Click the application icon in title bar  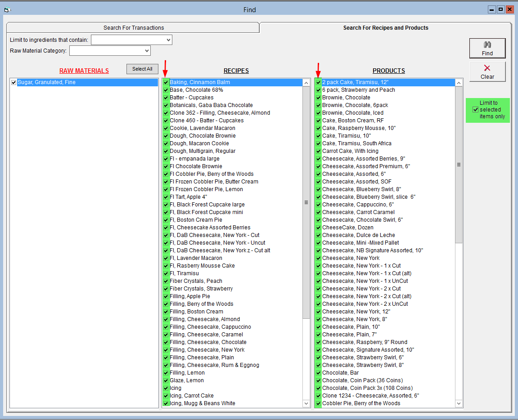point(7,9)
